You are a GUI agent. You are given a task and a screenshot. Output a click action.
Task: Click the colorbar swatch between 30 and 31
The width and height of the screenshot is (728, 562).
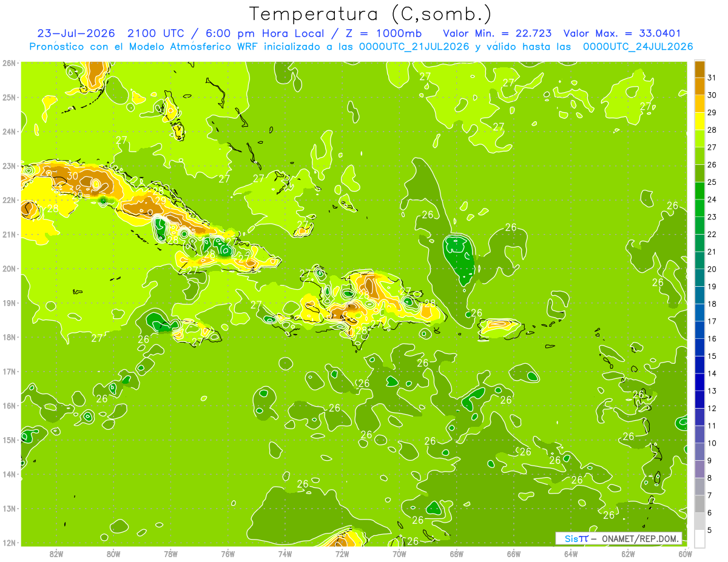[x=699, y=87]
